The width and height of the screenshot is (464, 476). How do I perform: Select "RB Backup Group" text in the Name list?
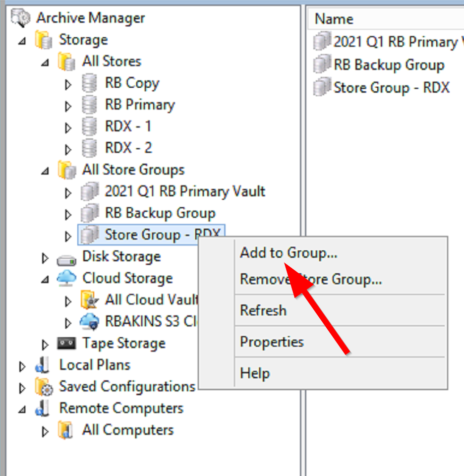[x=389, y=64]
